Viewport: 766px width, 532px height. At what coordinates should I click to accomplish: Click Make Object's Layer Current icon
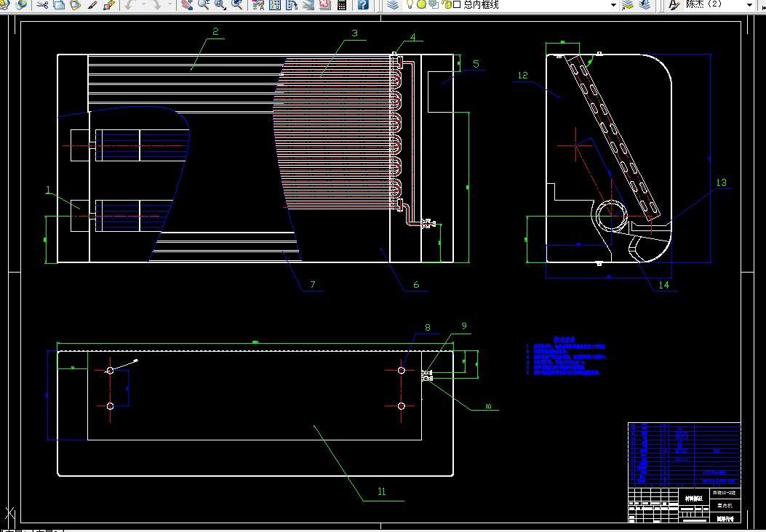pos(628,5)
